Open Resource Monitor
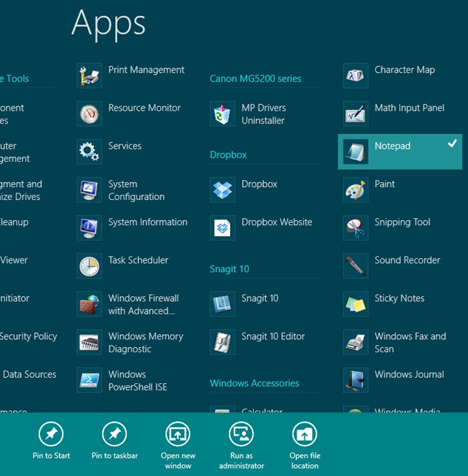This screenshot has height=476, width=468. point(144,108)
